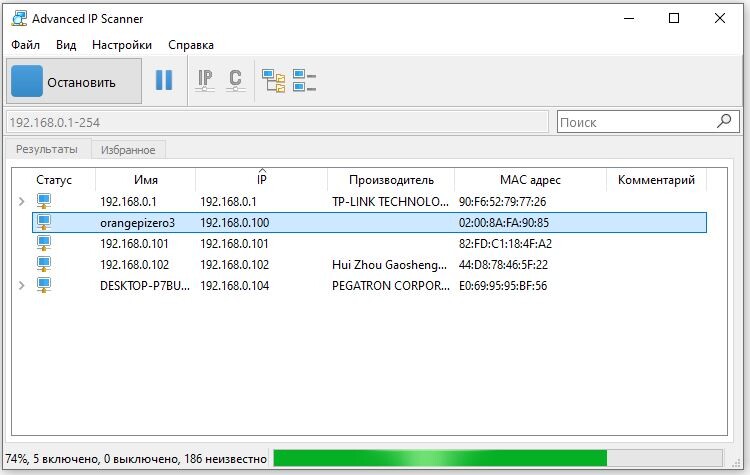Open the Файл menu
This screenshot has height=475, width=750.
(25, 45)
